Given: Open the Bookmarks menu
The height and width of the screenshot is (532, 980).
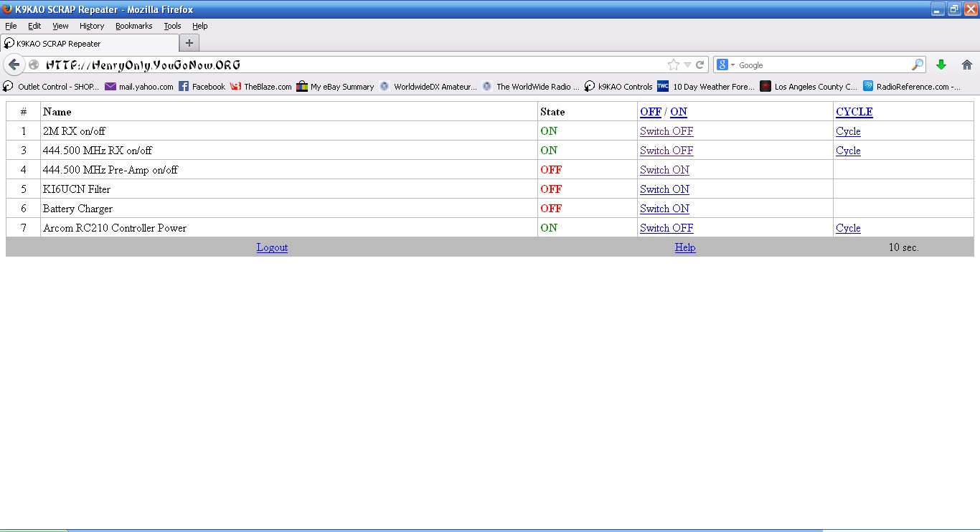Looking at the screenshot, I should tap(133, 26).
